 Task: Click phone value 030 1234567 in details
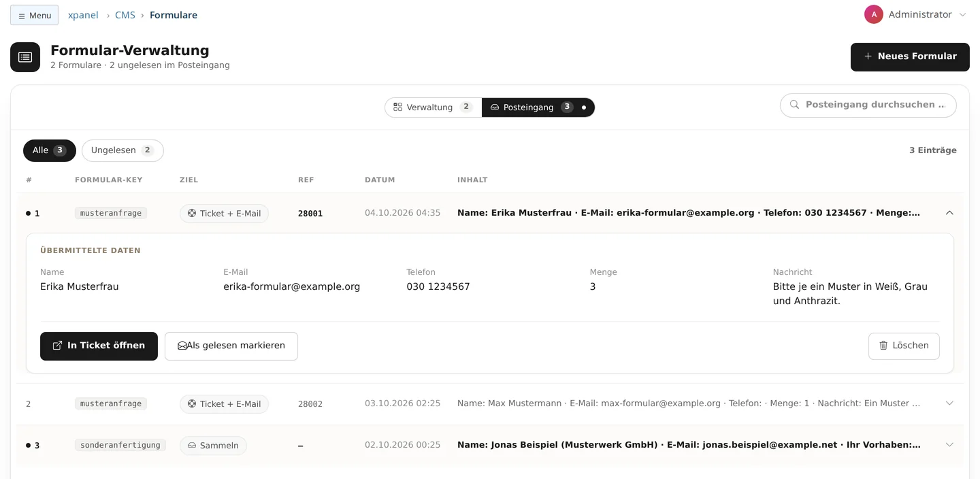coord(438,286)
